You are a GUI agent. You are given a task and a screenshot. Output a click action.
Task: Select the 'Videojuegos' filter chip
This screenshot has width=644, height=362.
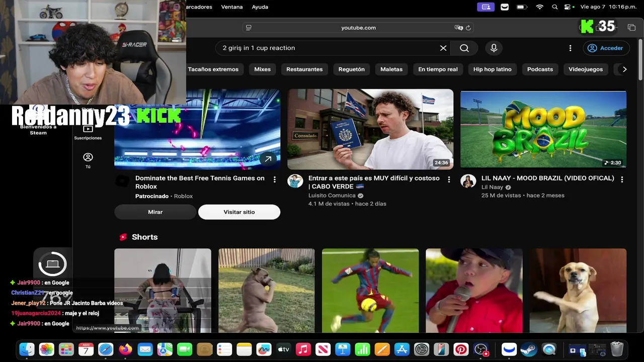coord(586,69)
